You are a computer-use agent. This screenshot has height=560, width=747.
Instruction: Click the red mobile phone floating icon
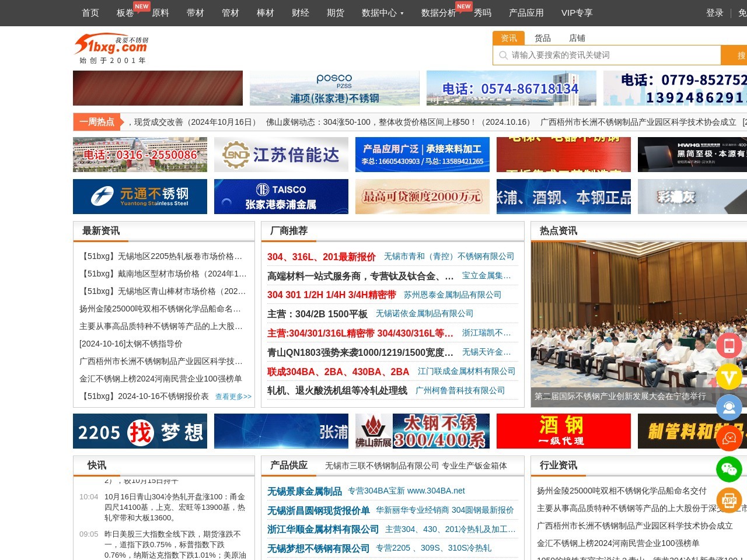729,345
